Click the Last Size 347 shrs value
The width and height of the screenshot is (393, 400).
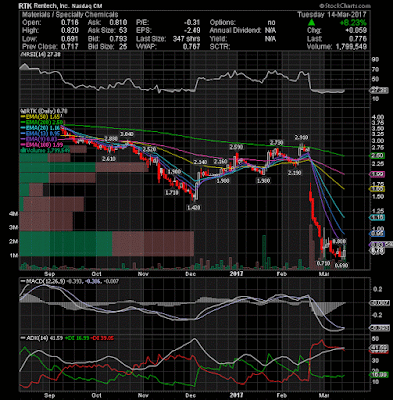(186, 39)
